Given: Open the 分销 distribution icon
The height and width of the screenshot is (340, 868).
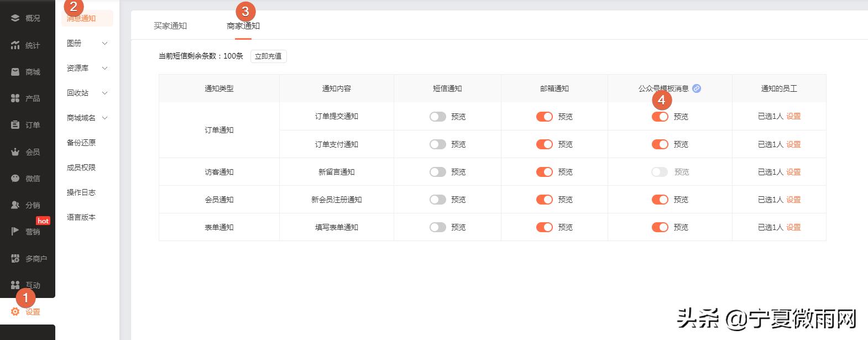Looking at the screenshot, I should [15, 205].
